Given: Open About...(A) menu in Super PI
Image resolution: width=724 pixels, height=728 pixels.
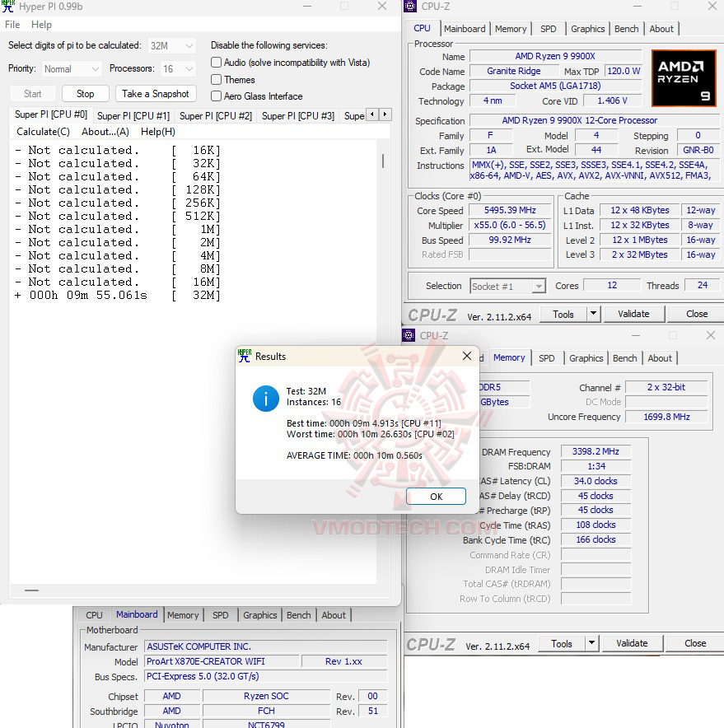Looking at the screenshot, I should pos(105,132).
